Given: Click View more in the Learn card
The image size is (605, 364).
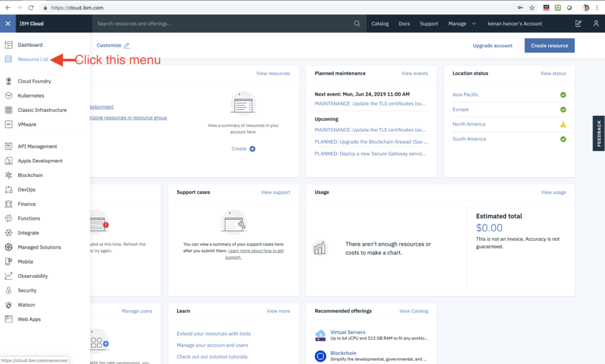Looking at the screenshot, I should point(278,311).
